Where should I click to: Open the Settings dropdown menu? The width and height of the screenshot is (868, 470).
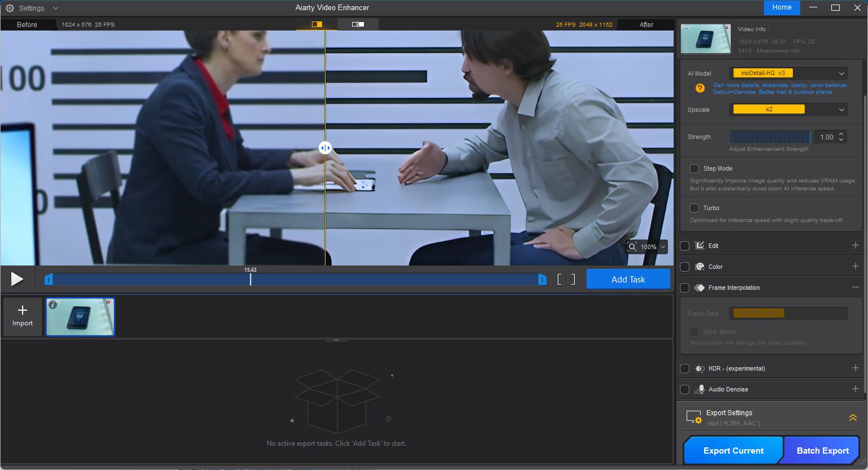(x=55, y=8)
